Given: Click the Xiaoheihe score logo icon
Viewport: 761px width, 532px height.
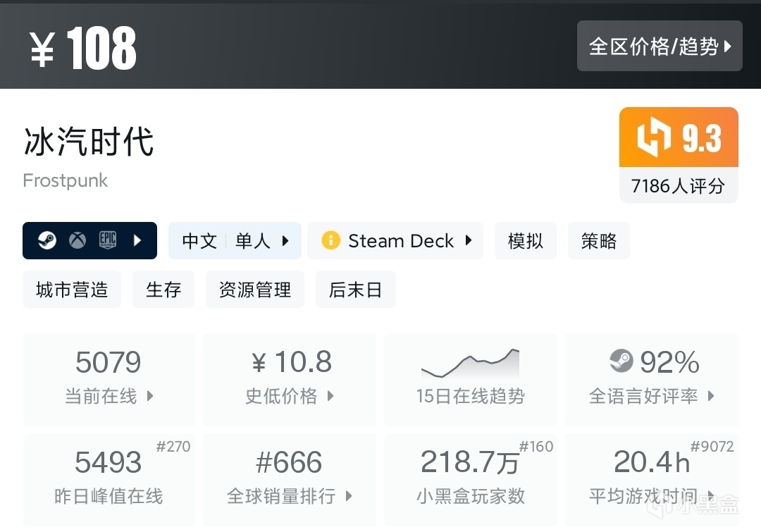Looking at the screenshot, I should [x=654, y=138].
